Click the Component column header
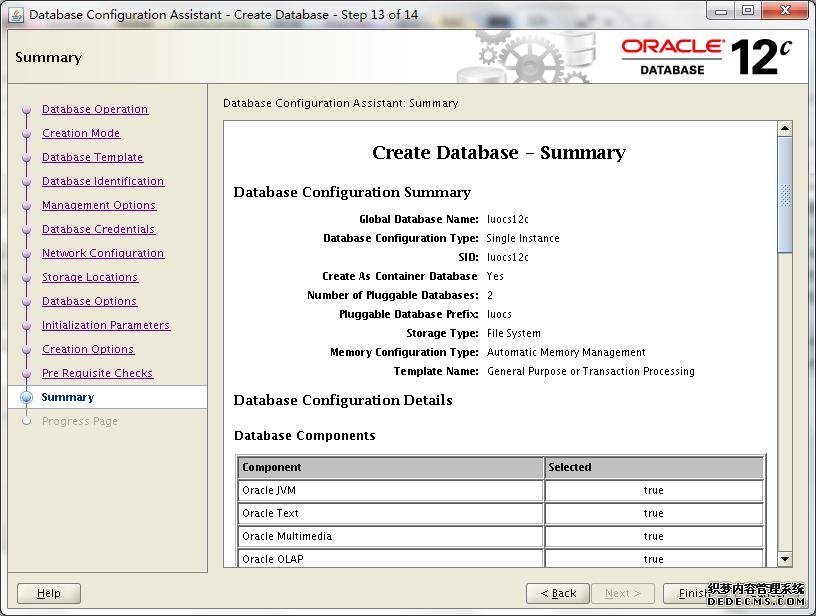The height and width of the screenshot is (616, 816). click(x=390, y=467)
